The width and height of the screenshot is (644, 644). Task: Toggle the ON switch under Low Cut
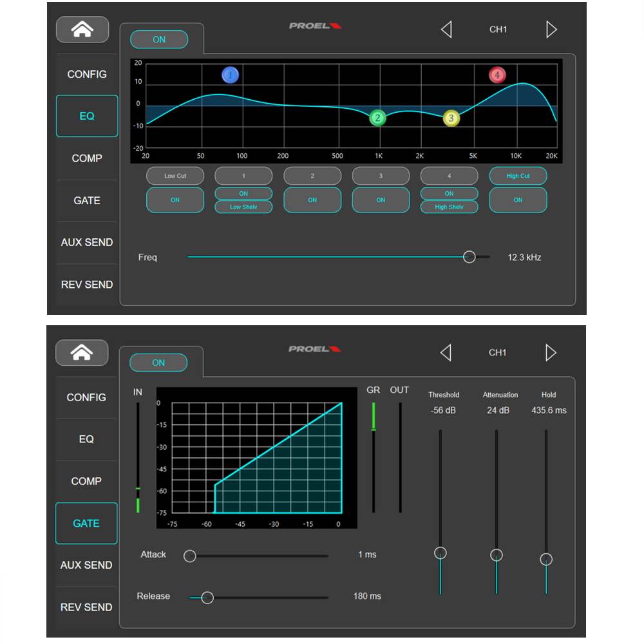click(x=175, y=200)
